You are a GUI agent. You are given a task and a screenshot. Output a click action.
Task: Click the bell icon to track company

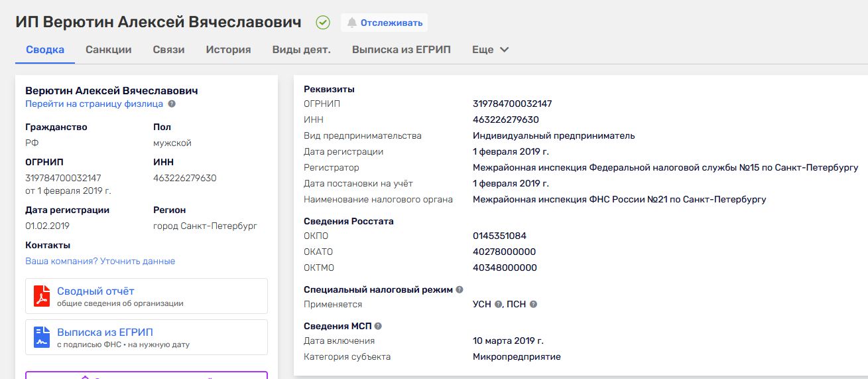(351, 23)
